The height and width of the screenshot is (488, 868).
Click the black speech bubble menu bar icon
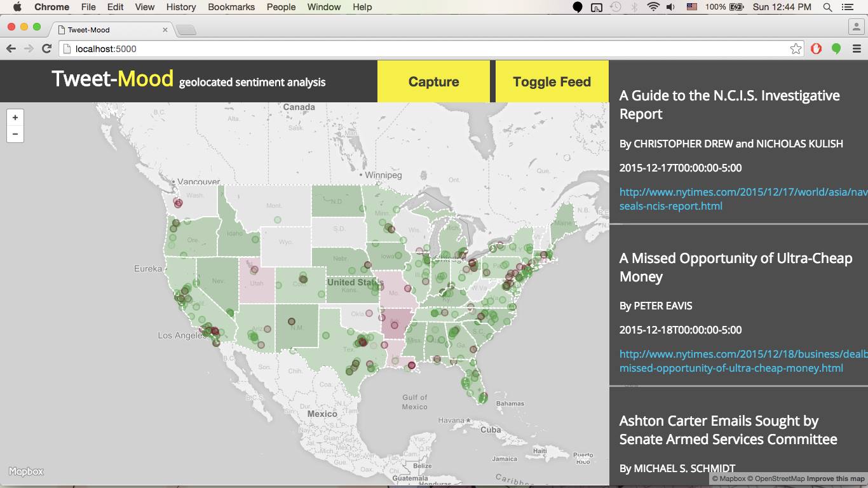(x=578, y=7)
